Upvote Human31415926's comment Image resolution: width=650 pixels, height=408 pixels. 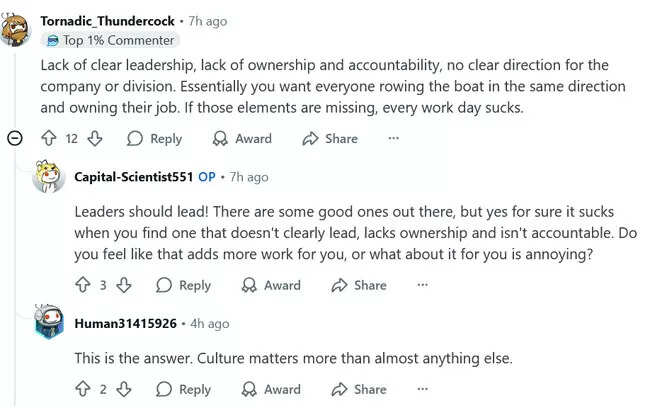click(82, 389)
